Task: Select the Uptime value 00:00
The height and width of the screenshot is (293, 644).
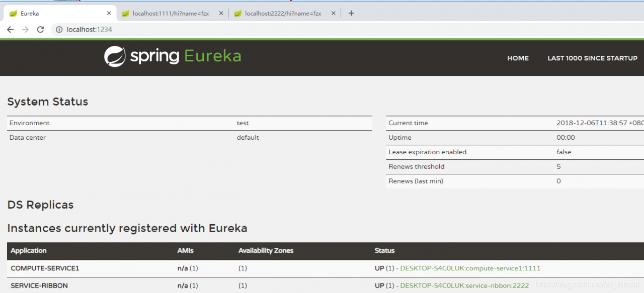Action: [566, 138]
